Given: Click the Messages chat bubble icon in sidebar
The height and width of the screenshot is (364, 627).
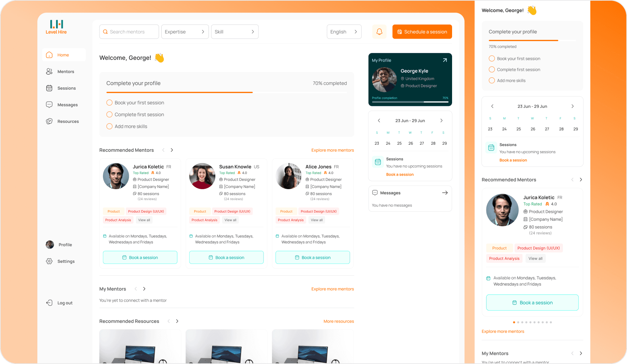Looking at the screenshot, I should pos(49,105).
